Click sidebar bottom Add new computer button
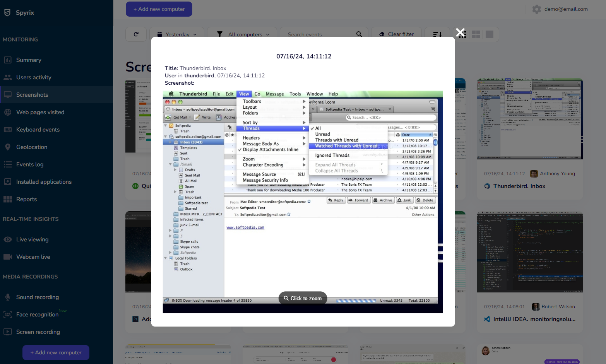 56,352
